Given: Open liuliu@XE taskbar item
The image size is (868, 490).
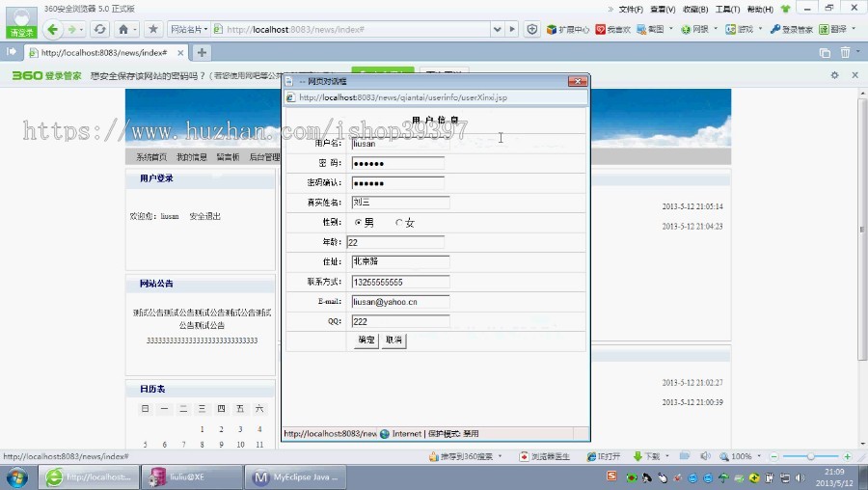Looking at the screenshot, I should 192,477.
